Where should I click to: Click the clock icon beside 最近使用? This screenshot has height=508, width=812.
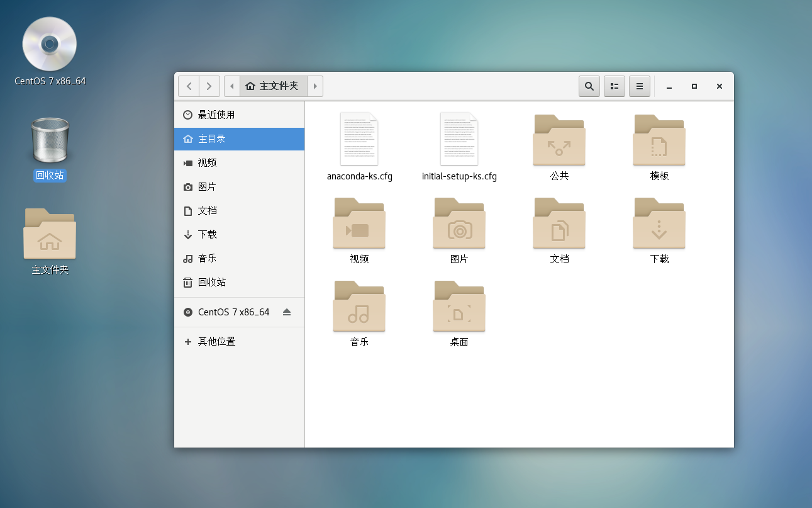tap(187, 115)
